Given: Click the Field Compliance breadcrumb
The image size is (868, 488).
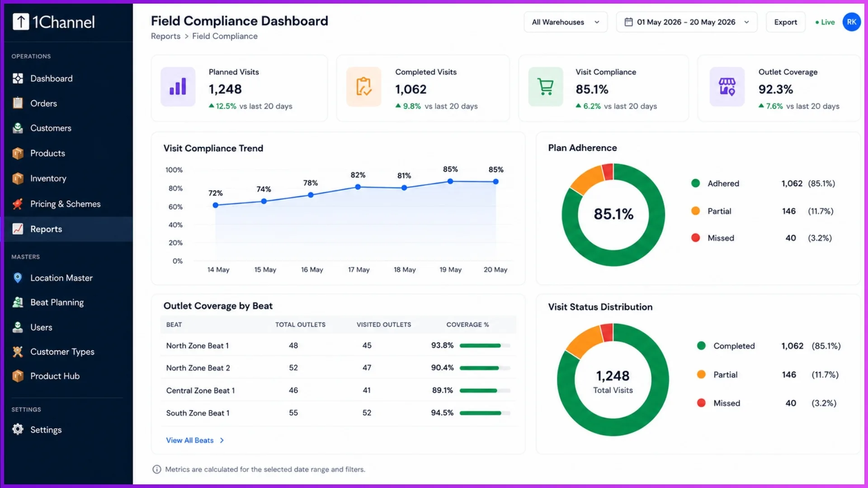Looking at the screenshot, I should 225,36.
